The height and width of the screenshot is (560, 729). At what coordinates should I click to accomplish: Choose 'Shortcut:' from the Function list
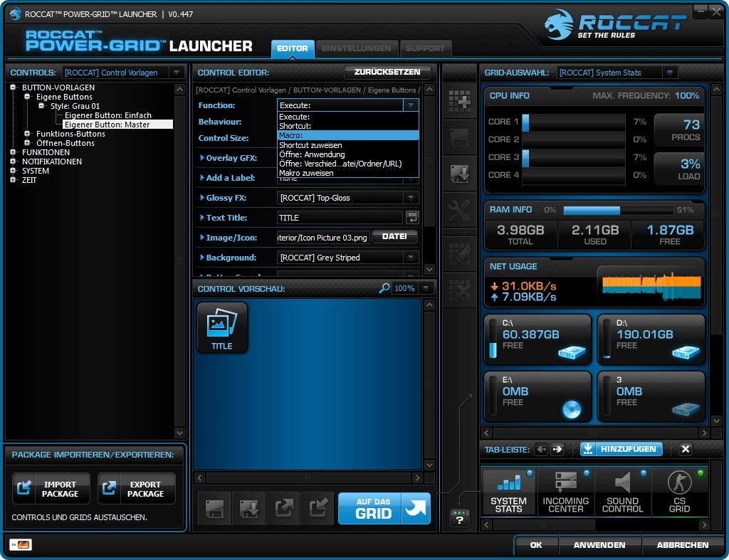[x=347, y=126]
